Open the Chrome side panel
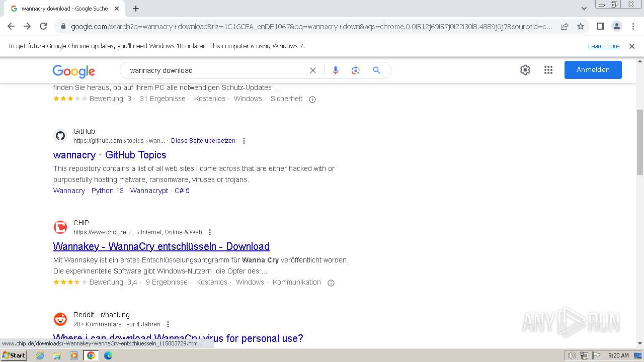Screen dimensions: 644x362 tap(600, 26)
